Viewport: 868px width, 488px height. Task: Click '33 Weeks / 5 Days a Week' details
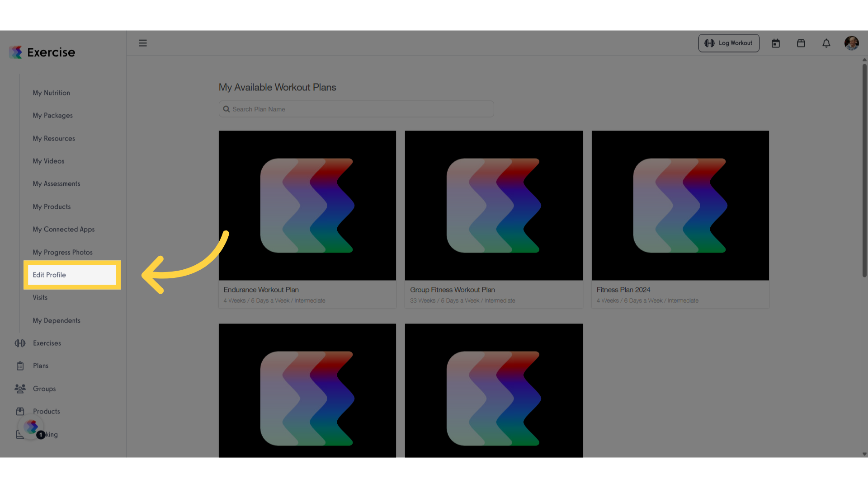pyautogui.click(x=462, y=301)
